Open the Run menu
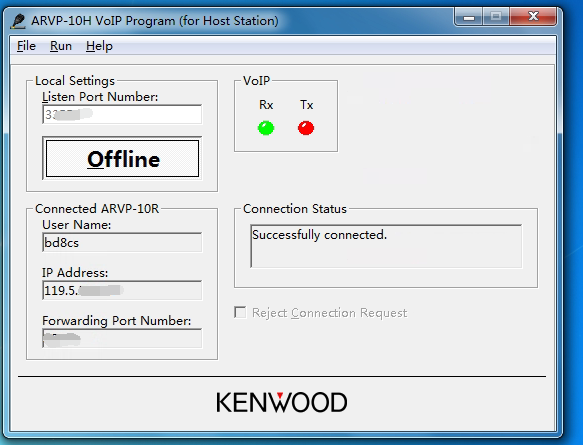Viewport: 583px width, 445px height. pos(61,46)
